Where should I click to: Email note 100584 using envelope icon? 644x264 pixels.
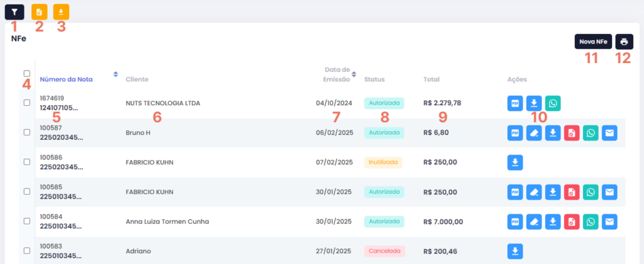[x=609, y=221]
